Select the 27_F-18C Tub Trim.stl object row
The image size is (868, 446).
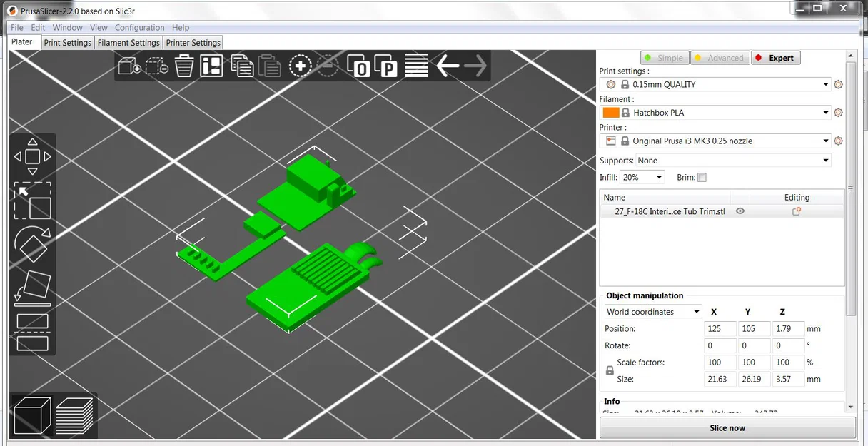coord(722,211)
